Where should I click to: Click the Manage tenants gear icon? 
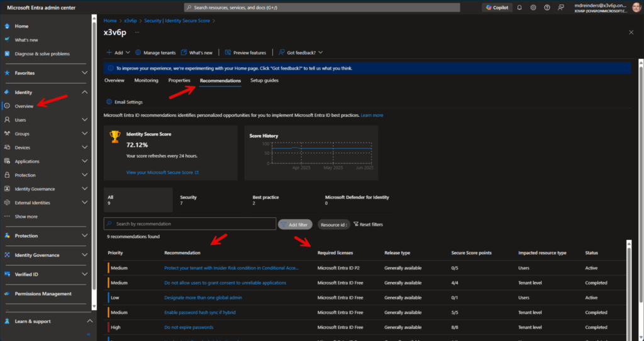point(138,53)
